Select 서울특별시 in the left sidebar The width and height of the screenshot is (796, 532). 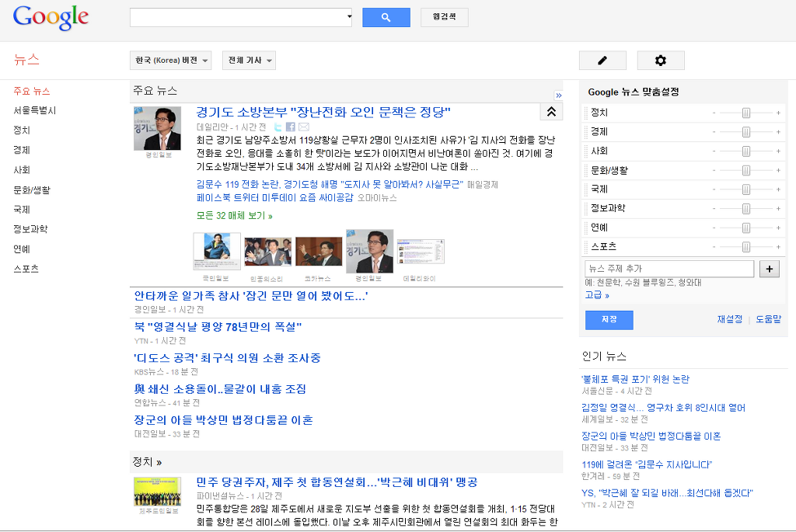pyautogui.click(x=34, y=110)
